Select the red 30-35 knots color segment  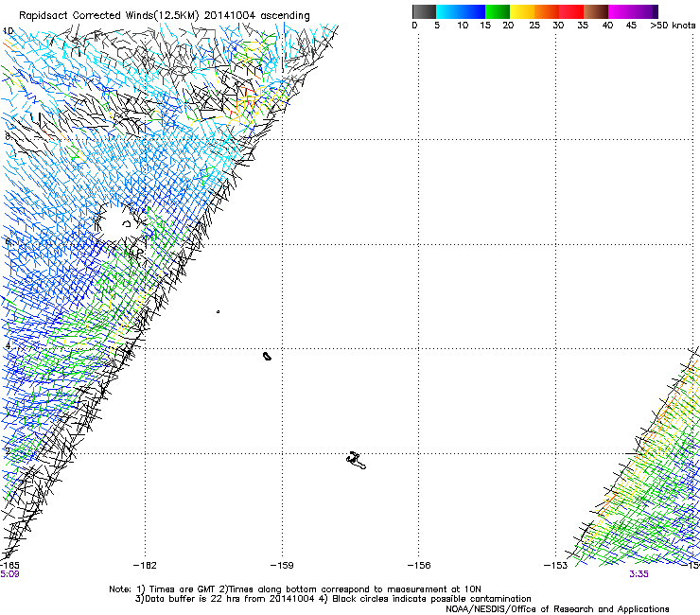tap(571, 11)
